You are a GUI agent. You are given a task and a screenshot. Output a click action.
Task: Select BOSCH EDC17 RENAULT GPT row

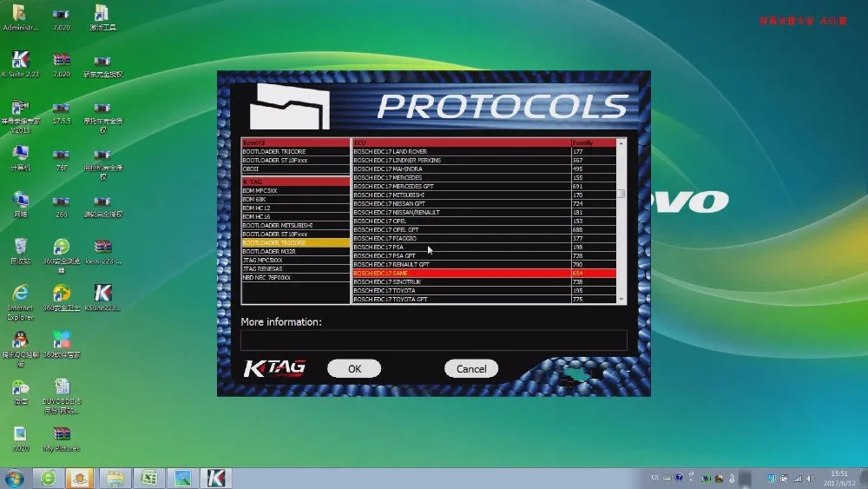(484, 264)
